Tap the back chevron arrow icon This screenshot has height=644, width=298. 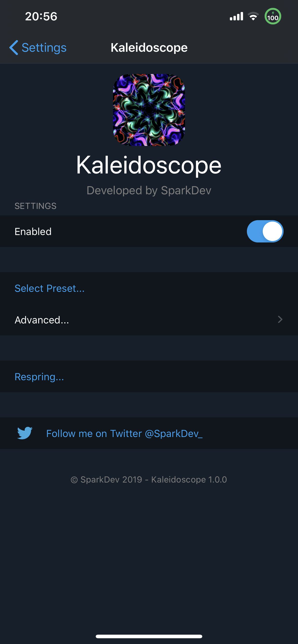point(14,47)
